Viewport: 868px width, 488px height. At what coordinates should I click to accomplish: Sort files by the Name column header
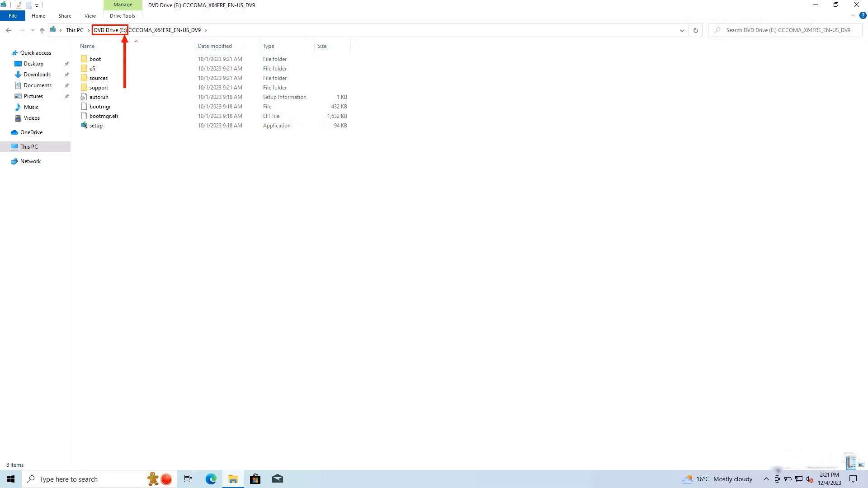(x=87, y=46)
